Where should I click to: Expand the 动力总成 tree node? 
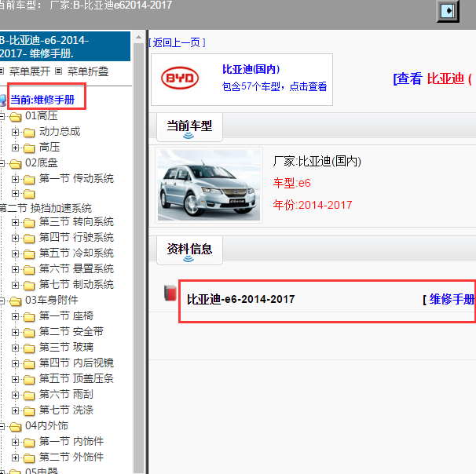coord(15,132)
